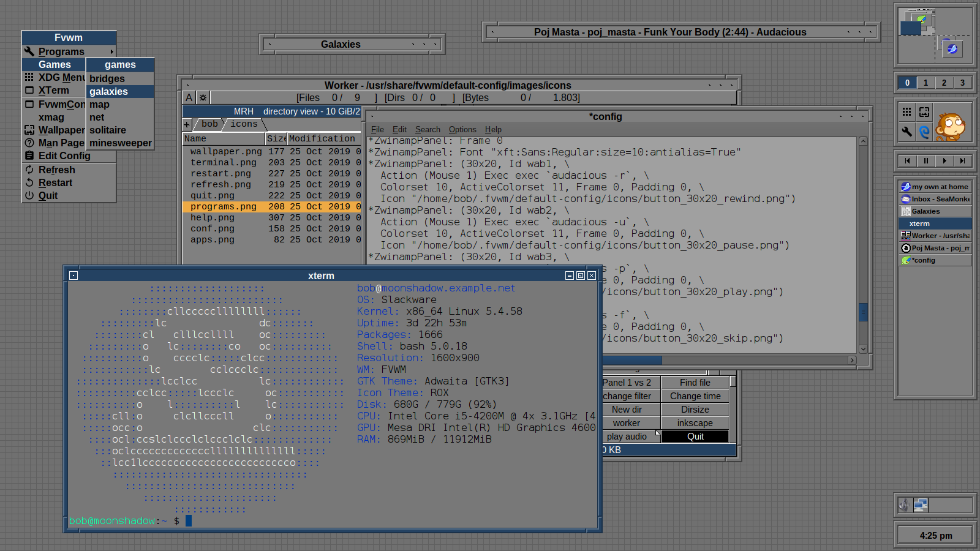Open the Search menu in the config editor
The height and width of the screenshot is (551, 980).
(427, 129)
